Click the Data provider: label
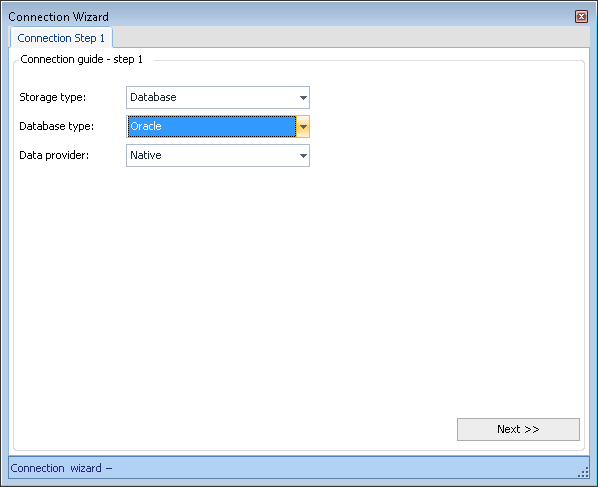The height and width of the screenshot is (487, 598). tap(54, 155)
